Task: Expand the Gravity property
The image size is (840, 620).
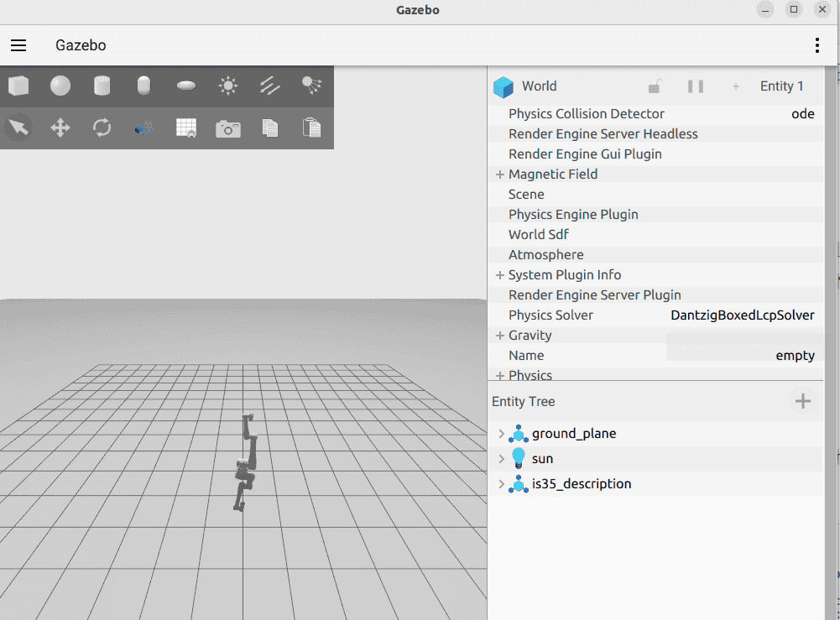Action: [x=500, y=336]
